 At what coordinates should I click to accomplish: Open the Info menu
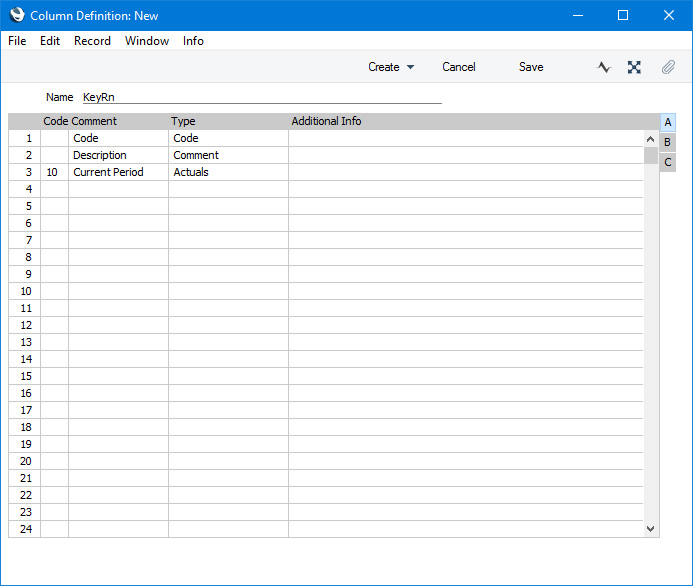[x=193, y=41]
